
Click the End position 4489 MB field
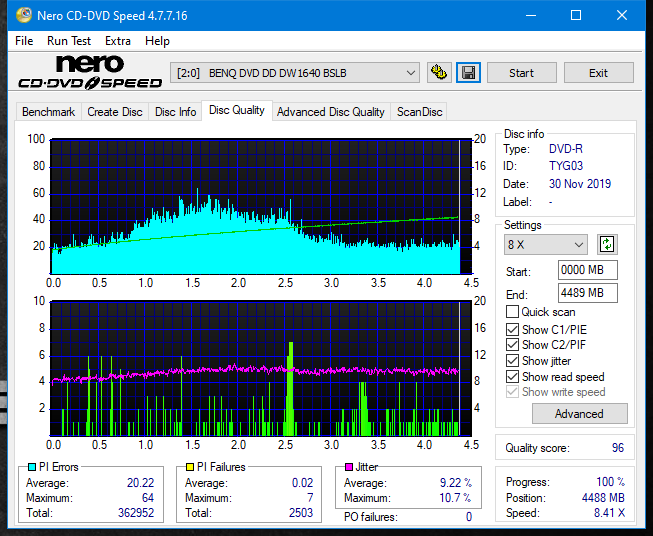(587, 293)
